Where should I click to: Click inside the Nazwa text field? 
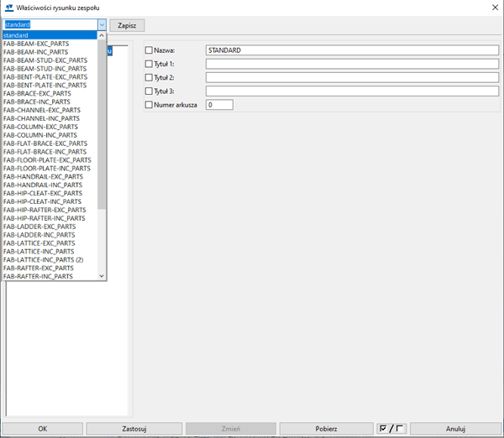352,51
